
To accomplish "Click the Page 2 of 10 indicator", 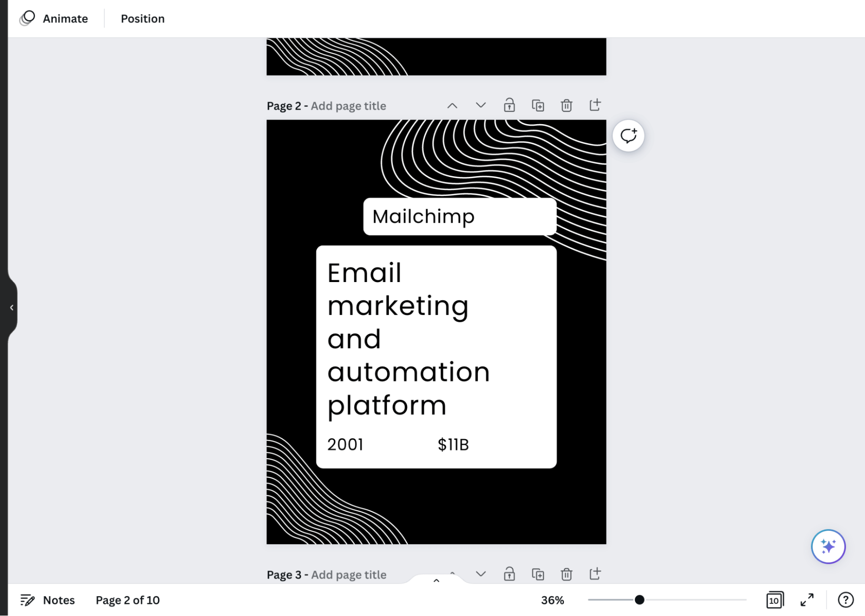I will point(128,600).
